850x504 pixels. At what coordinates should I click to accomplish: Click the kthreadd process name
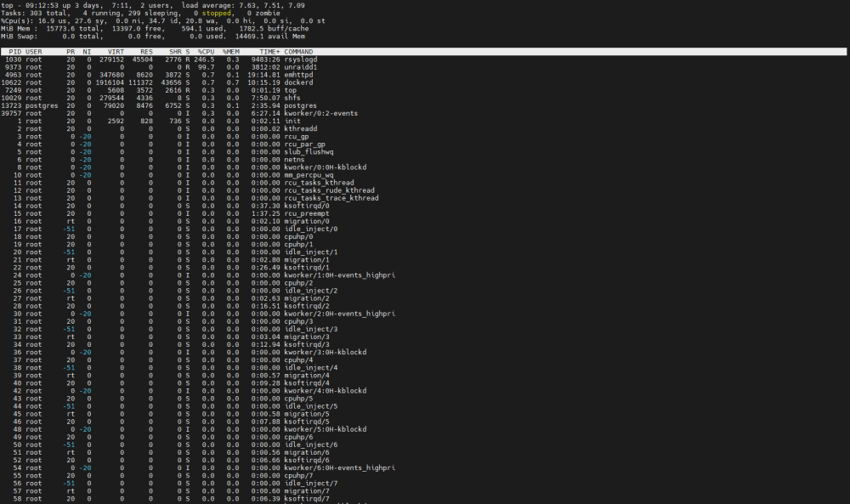pos(301,129)
